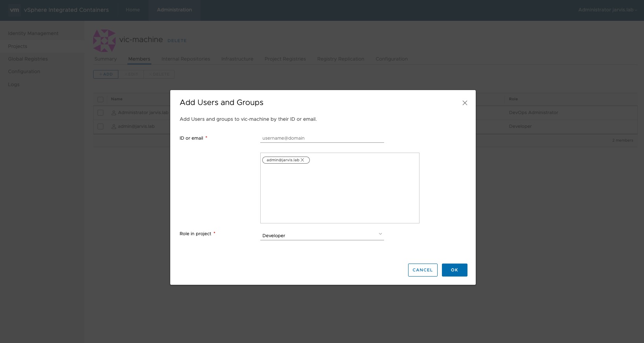The image size is (644, 343).
Task: Click DELETE in members toolbar
Action: pyautogui.click(x=159, y=74)
